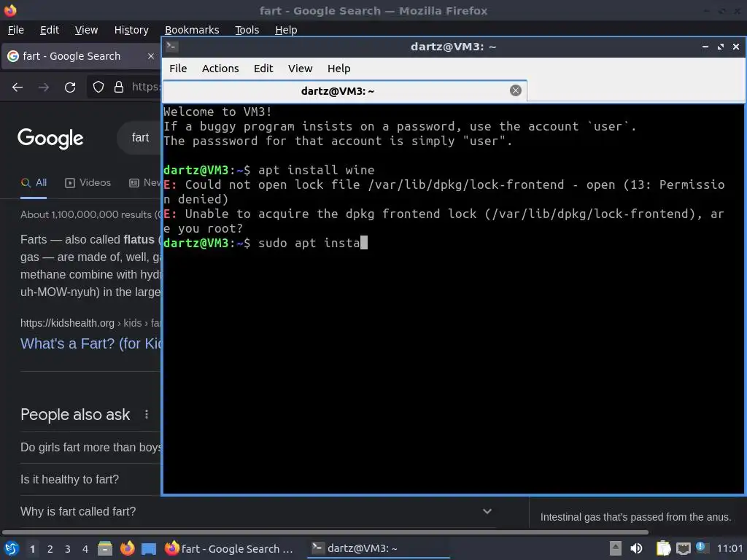
Task: Click the kidshealth.org URL breadcrumb
Action: point(90,323)
